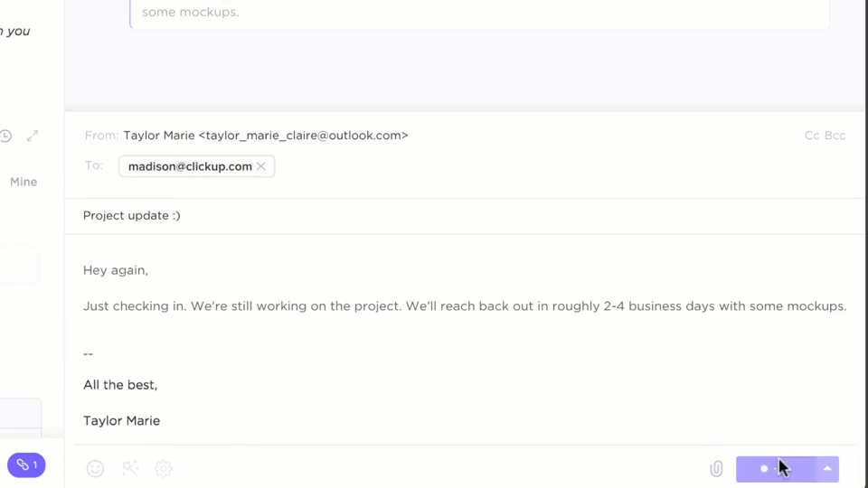The image size is (868, 488).
Task: Open the emoji picker icon
Action: click(x=95, y=469)
